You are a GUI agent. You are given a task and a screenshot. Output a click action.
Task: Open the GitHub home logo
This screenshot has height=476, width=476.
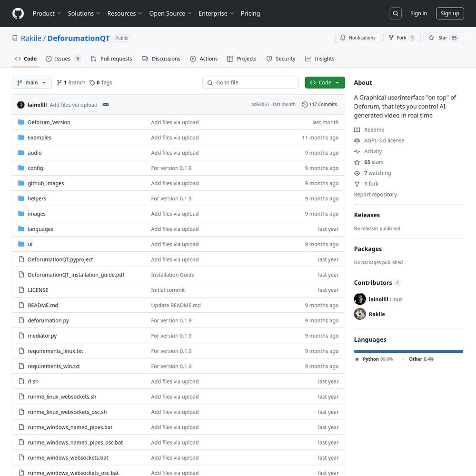point(18,13)
